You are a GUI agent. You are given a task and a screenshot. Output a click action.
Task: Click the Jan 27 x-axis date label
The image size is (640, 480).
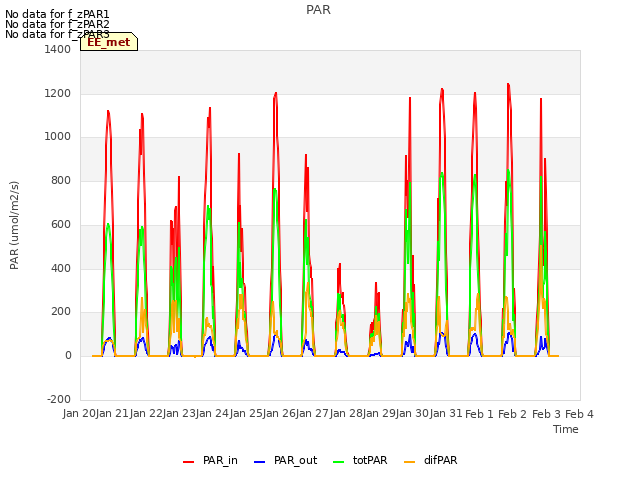point(312,414)
